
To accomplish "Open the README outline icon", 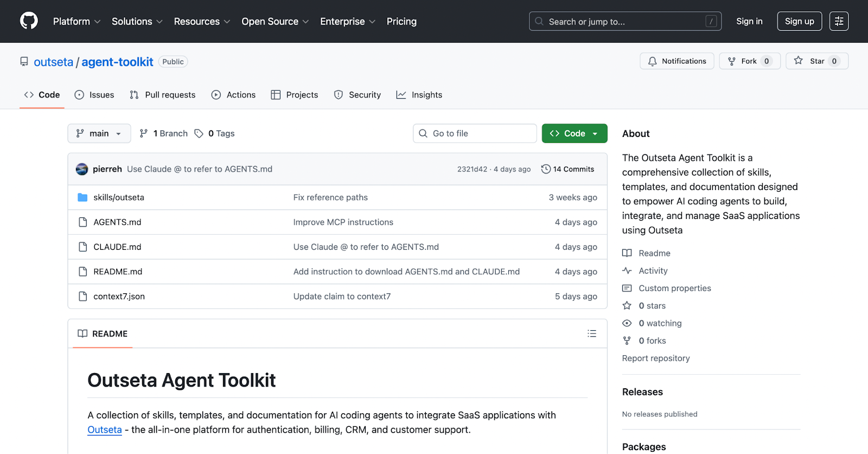I will click(x=592, y=333).
